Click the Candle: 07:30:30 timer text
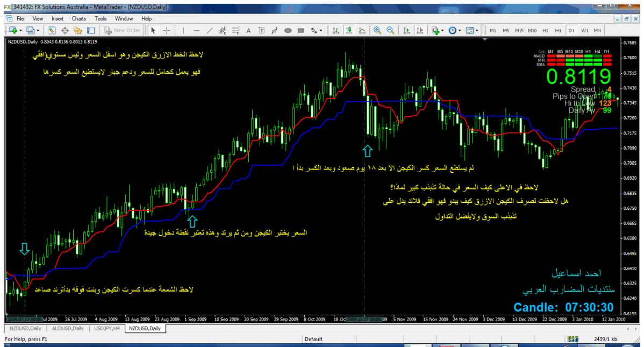644x347 pixels. [563, 307]
